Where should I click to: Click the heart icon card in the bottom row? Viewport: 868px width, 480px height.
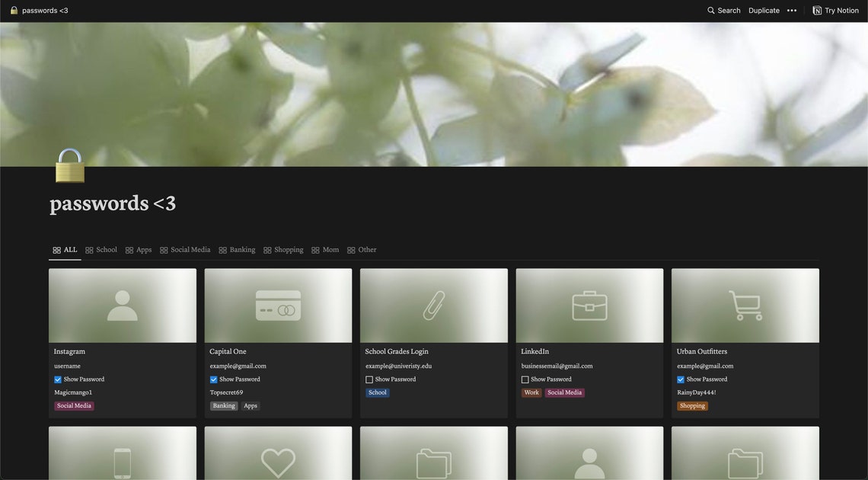coord(277,461)
